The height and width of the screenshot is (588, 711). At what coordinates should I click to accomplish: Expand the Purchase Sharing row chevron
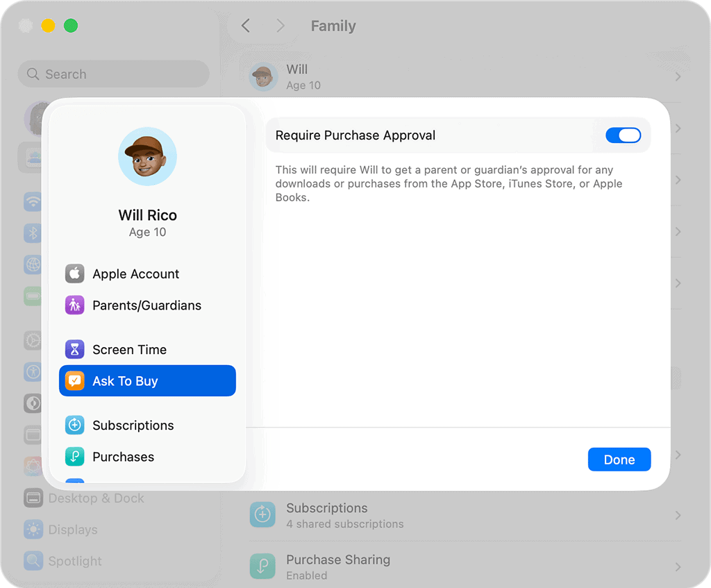tap(678, 566)
